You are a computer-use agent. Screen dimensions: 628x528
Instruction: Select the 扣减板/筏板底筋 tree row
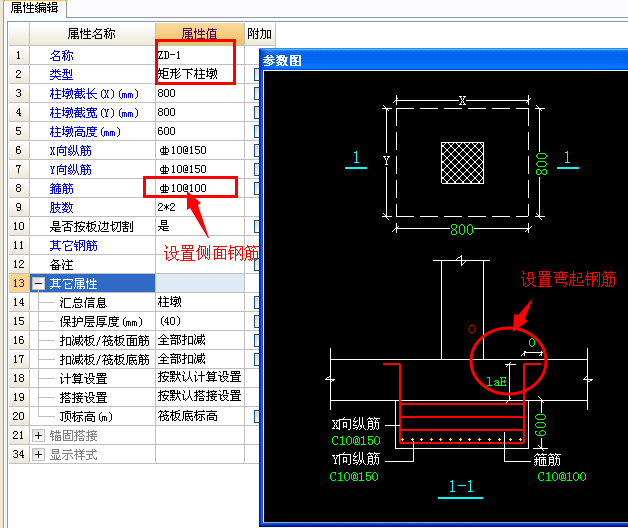pyautogui.click(x=104, y=359)
